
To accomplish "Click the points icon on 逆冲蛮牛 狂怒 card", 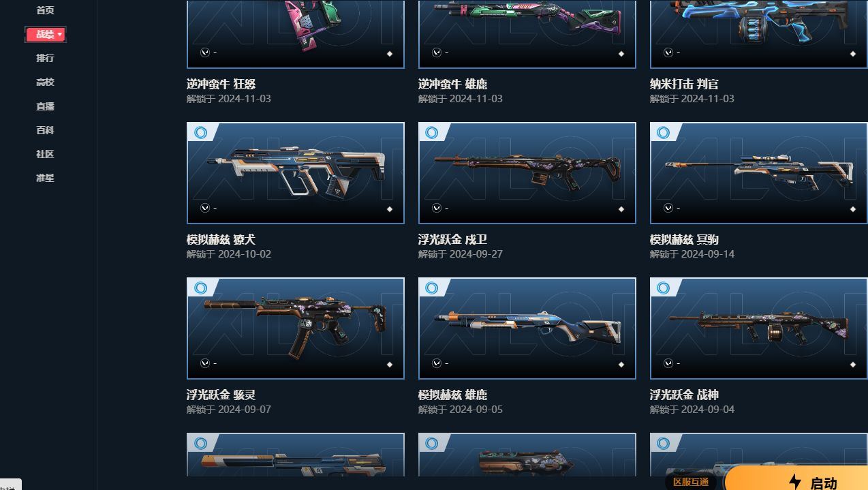I will tap(205, 52).
